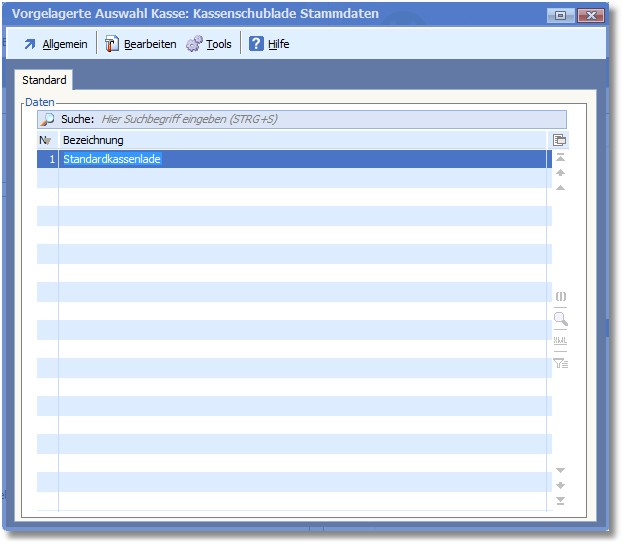
Task: Click the Nr column sort arrow
Action: 46,141
